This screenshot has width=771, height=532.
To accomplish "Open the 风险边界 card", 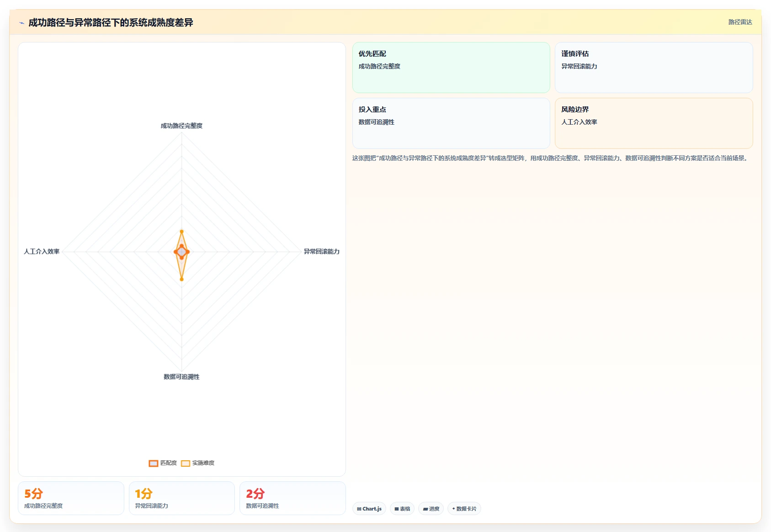I will pyautogui.click(x=654, y=123).
